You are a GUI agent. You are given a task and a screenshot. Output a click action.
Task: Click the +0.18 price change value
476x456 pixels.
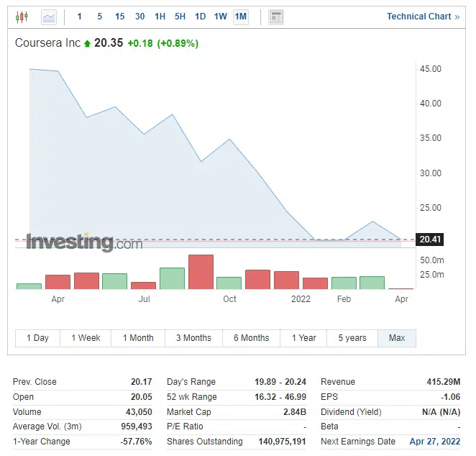(x=140, y=43)
